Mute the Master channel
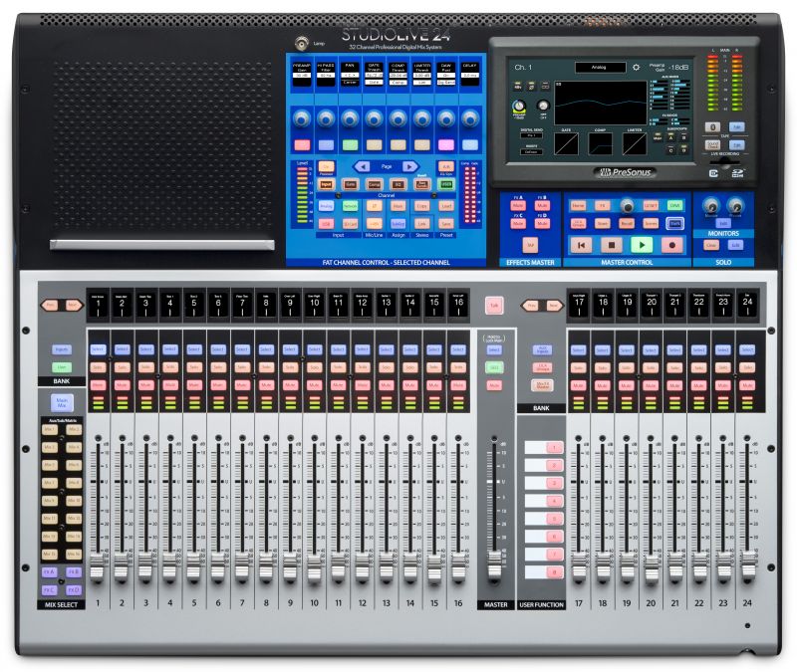 click(494, 385)
